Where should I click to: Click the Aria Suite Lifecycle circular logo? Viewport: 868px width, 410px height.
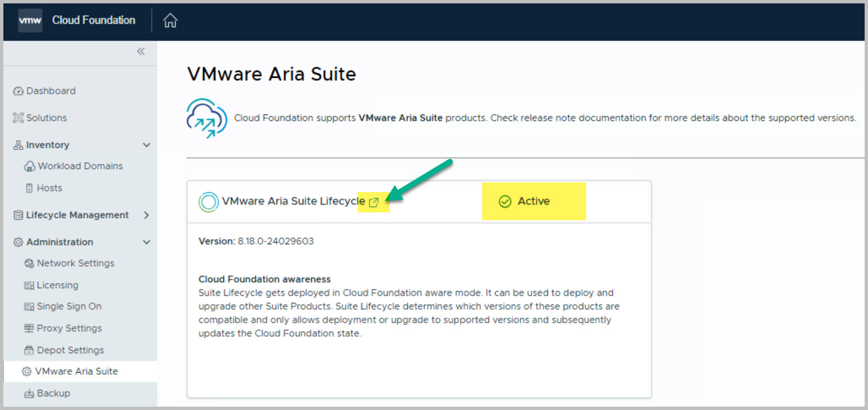point(208,202)
